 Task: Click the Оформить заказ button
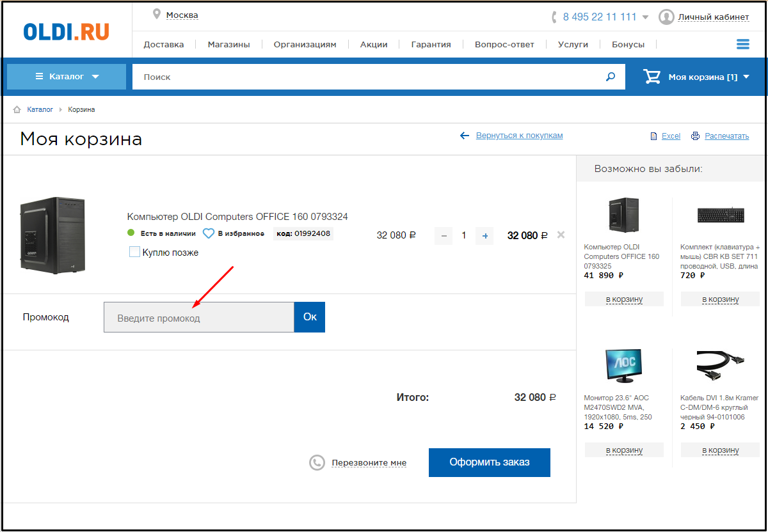pyautogui.click(x=490, y=462)
